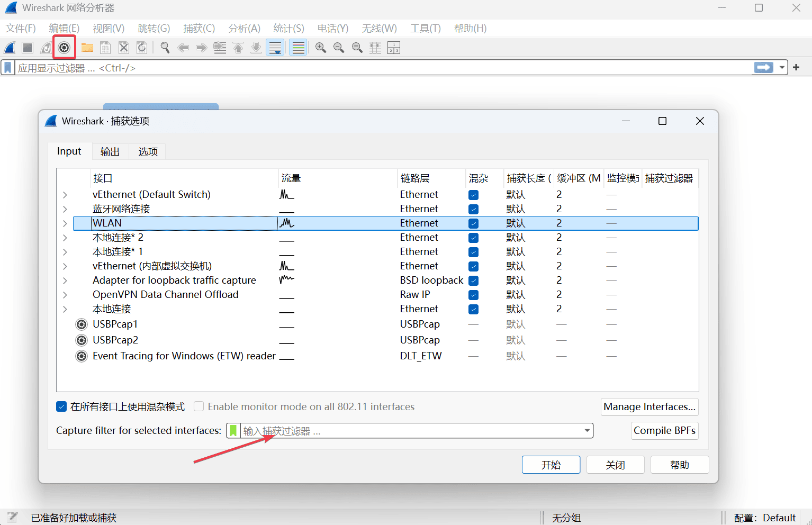Uncheck promiscuous mode for WLAN row
812x525 pixels.
(473, 223)
